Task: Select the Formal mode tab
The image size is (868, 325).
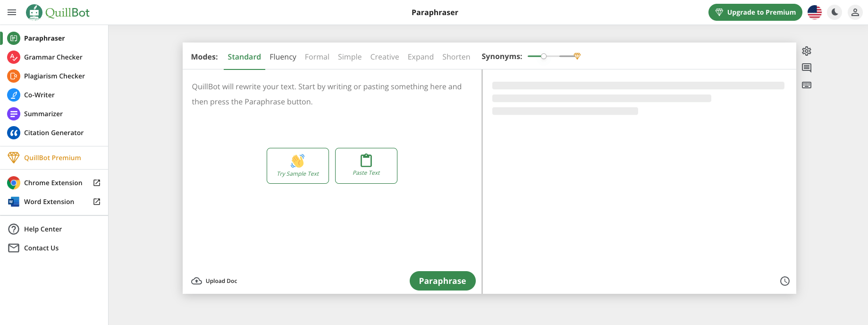Action: click(317, 57)
